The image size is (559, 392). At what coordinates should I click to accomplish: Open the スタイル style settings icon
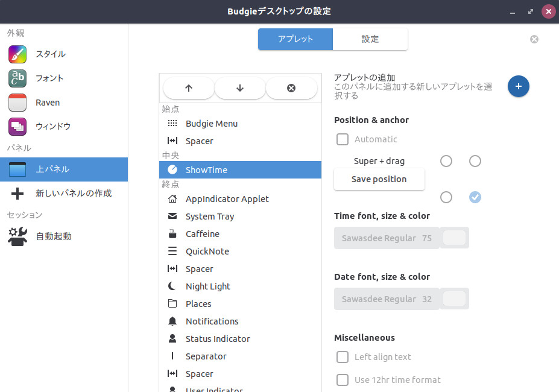(17, 54)
